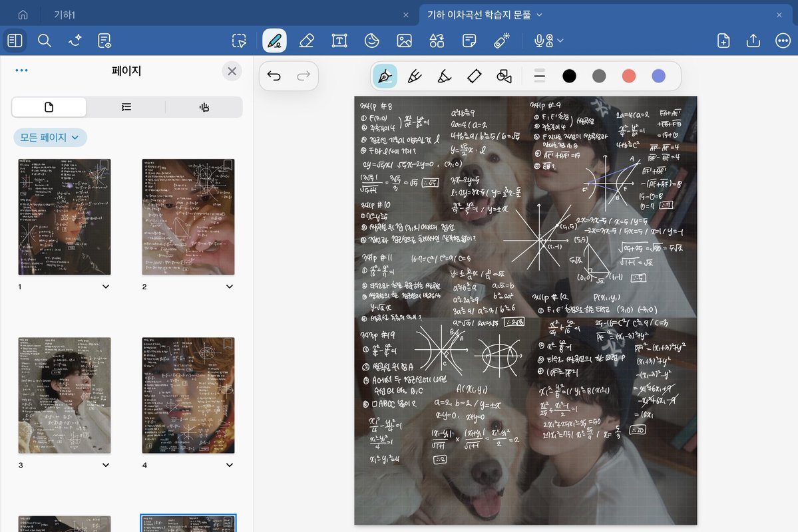Screen dimensions: 798x532
Task: Expand options chevron under page 3
Action: [x=106, y=465]
